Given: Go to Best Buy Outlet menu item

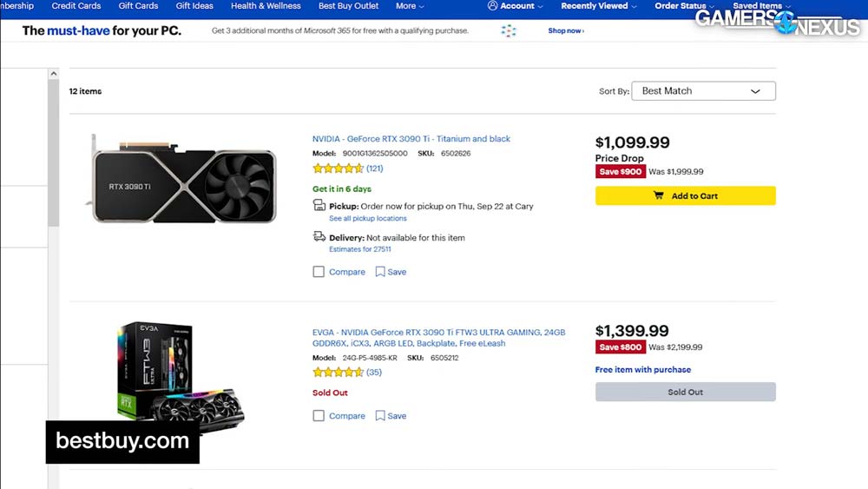Looking at the screenshot, I should click(x=348, y=6).
